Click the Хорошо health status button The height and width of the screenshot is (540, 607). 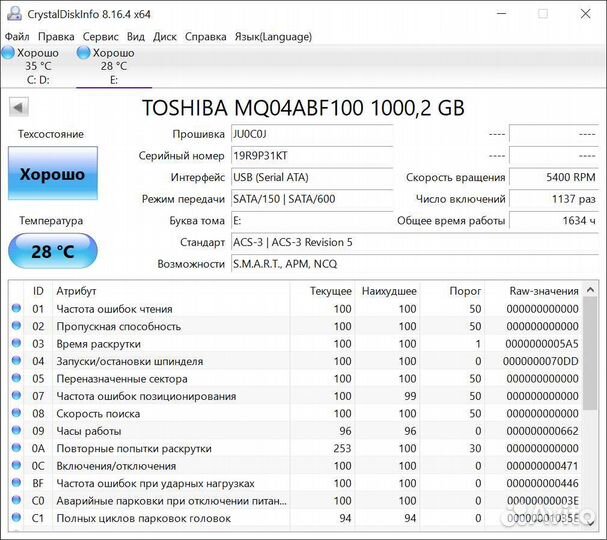53,173
